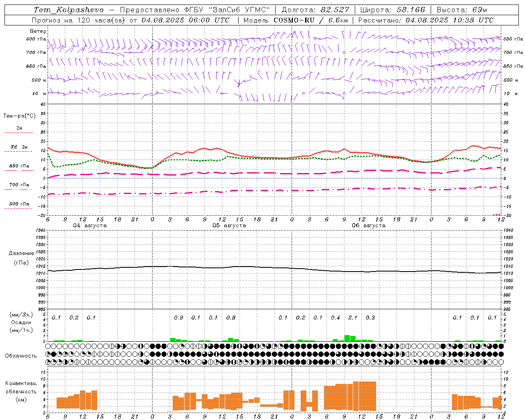Select the elevation text Высота: 69м
The width and height of the screenshot is (525, 420).
pyautogui.click(x=462, y=10)
